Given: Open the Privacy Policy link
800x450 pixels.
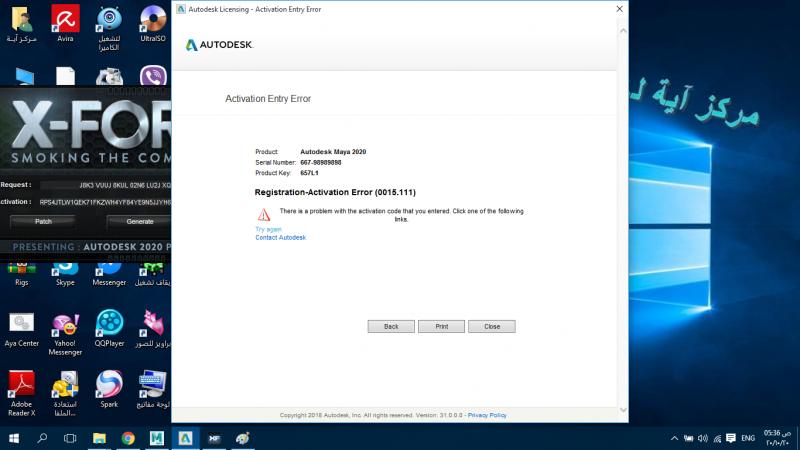Looking at the screenshot, I should 487,415.
